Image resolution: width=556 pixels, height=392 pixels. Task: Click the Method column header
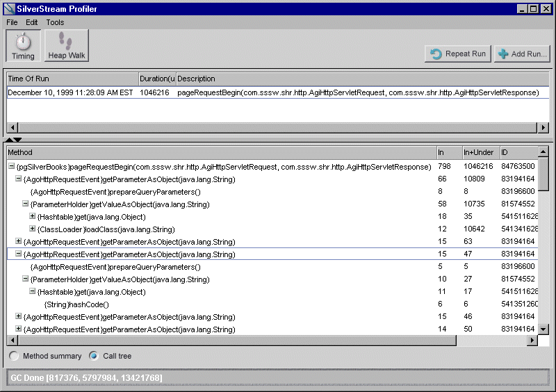pos(222,152)
